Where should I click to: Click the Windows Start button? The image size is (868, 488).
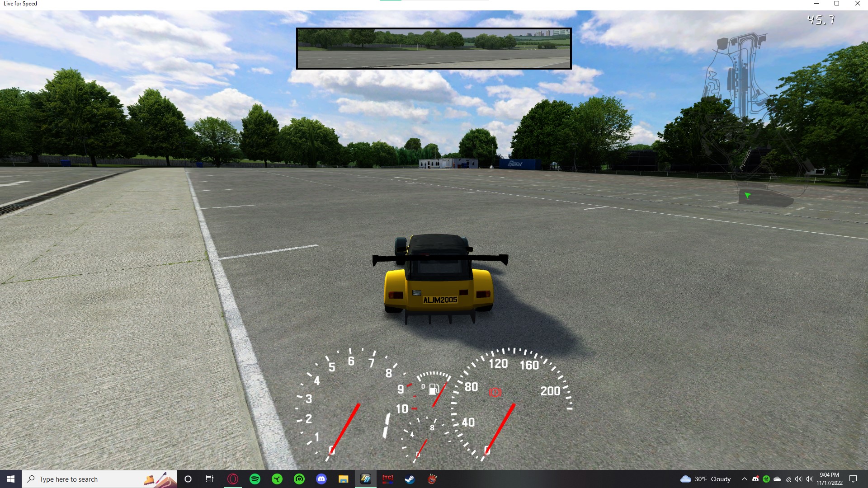coord(11,479)
